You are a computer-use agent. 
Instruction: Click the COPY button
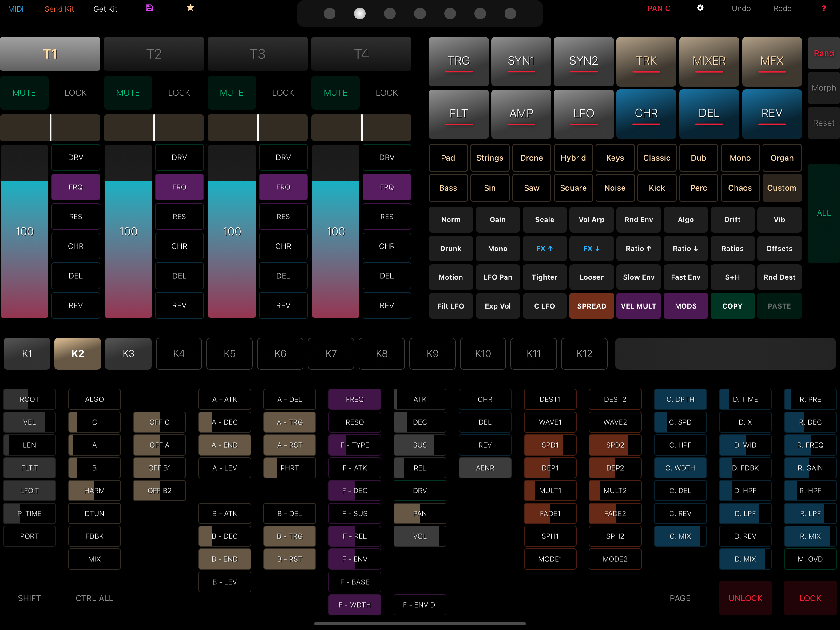[x=732, y=306]
